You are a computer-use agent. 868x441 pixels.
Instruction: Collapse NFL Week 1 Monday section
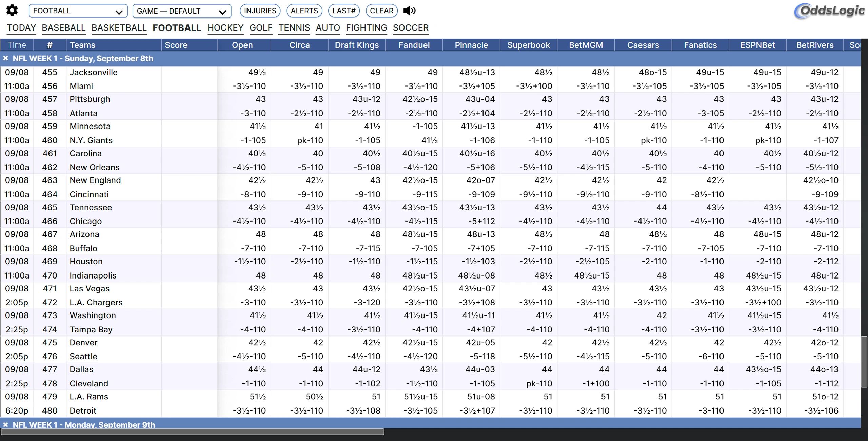tap(5, 424)
